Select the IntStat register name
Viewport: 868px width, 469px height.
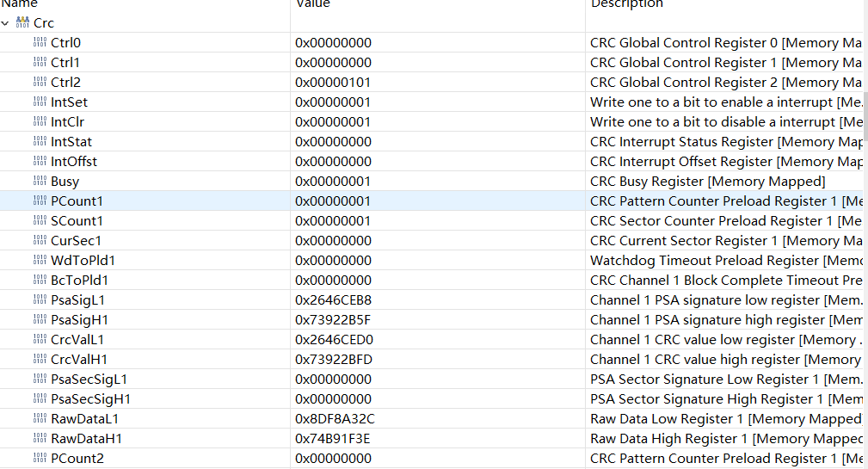[71, 142]
